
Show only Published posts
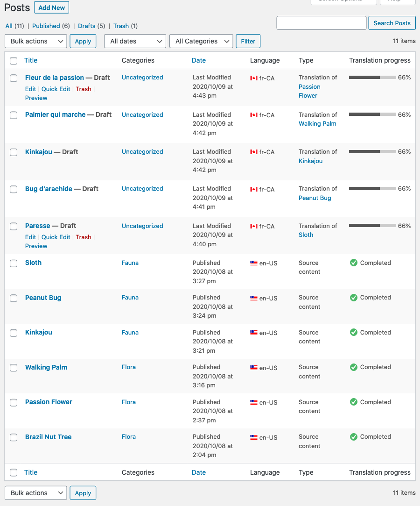(x=46, y=26)
